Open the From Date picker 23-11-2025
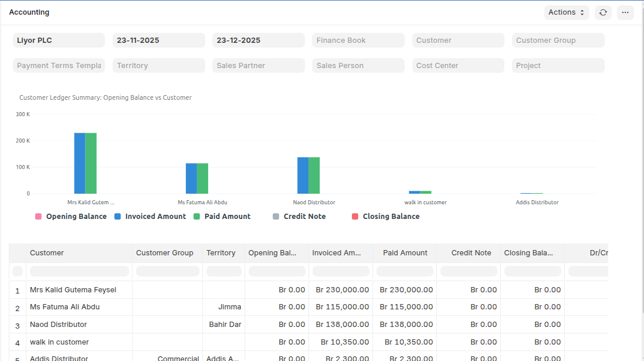The width and height of the screenshot is (644, 361). point(158,41)
